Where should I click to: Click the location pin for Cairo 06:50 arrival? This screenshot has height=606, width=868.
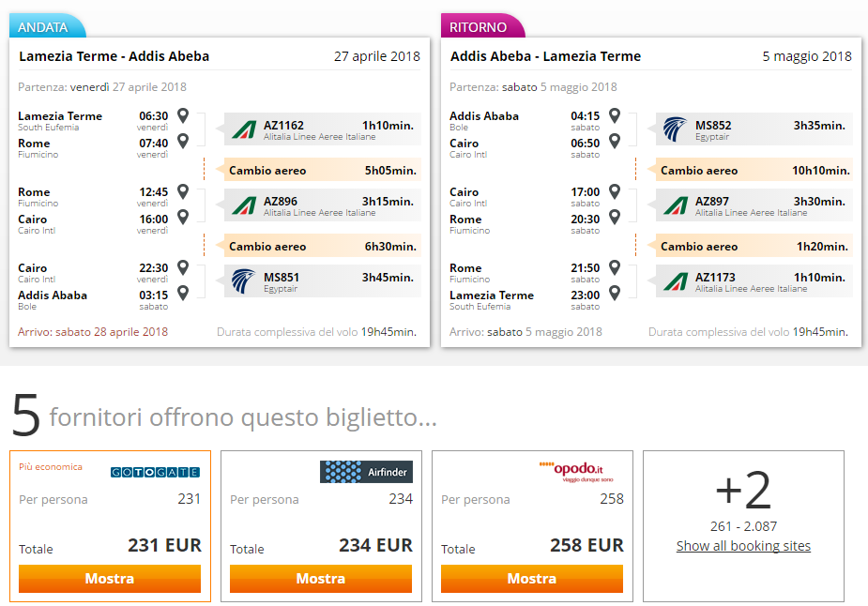click(x=615, y=141)
